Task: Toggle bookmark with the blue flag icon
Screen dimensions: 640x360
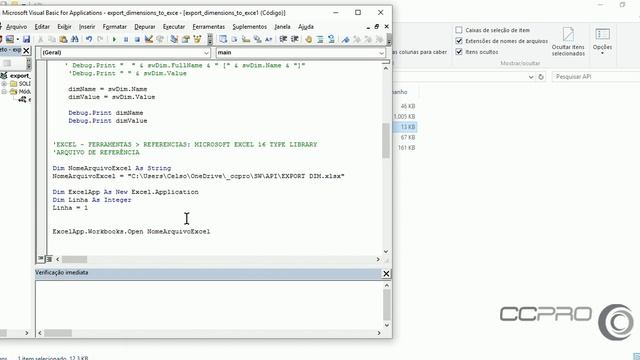Action: (x=345, y=39)
